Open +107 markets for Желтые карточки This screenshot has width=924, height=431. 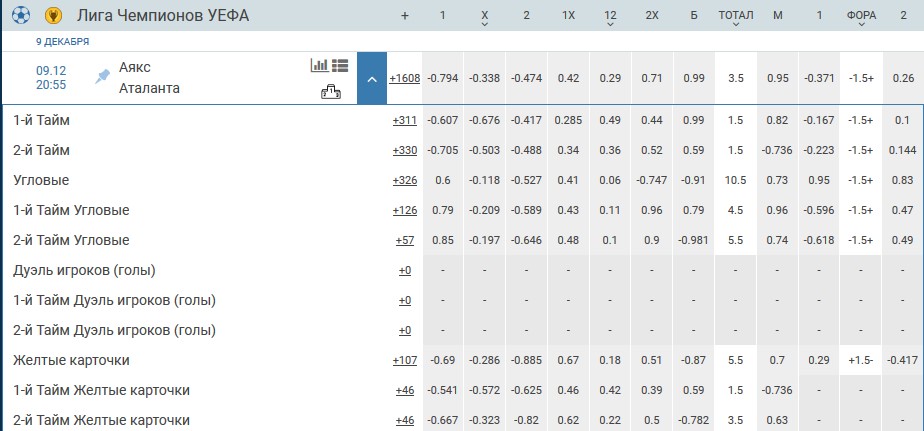click(404, 361)
